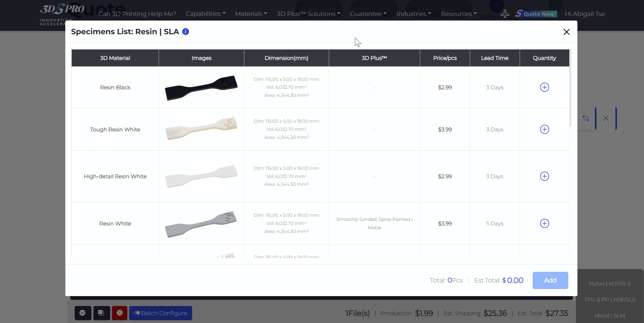Click the checkmark icon button in bottom bar
The width and height of the screenshot is (644, 323).
[83, 313]
